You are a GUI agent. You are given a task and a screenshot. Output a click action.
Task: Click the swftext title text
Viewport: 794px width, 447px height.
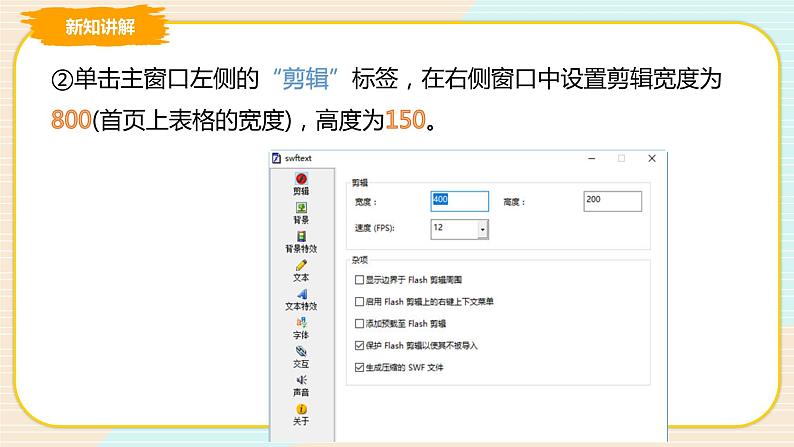click(298, 158)
